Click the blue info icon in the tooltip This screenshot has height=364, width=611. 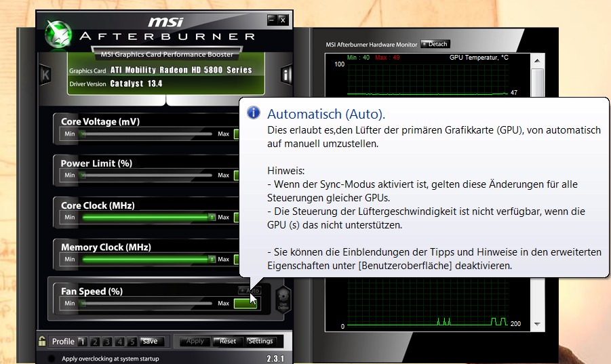(x=254, y=113)
